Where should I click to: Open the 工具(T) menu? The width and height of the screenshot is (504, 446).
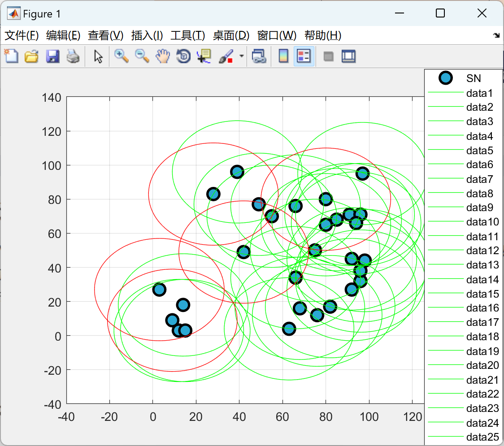[188, 35]
